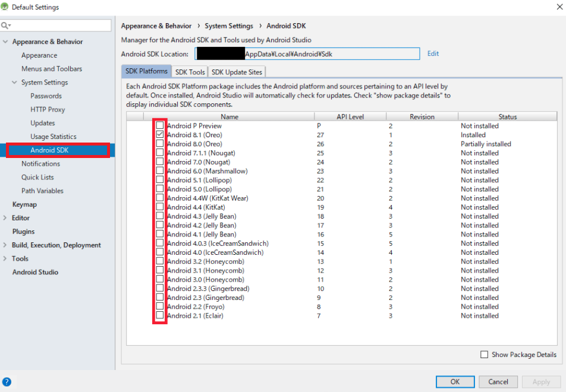
Task: Open Plugins settings page
Action: coord(23,232)
